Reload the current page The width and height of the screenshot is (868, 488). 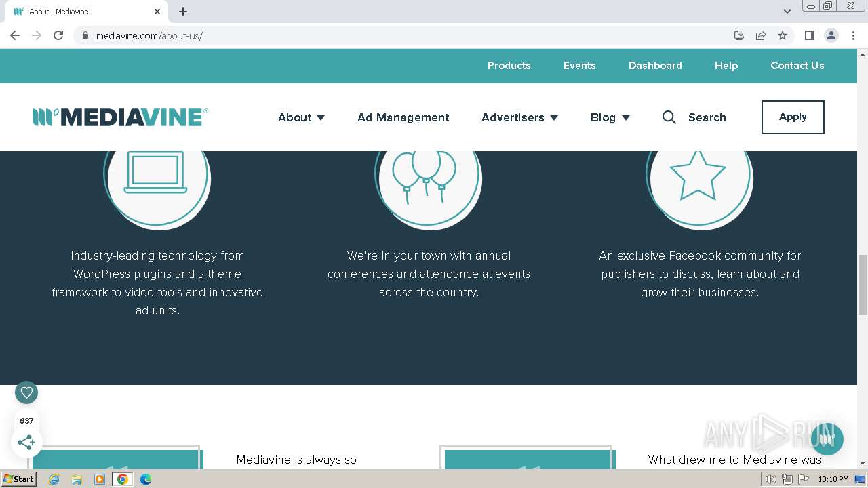58,35
